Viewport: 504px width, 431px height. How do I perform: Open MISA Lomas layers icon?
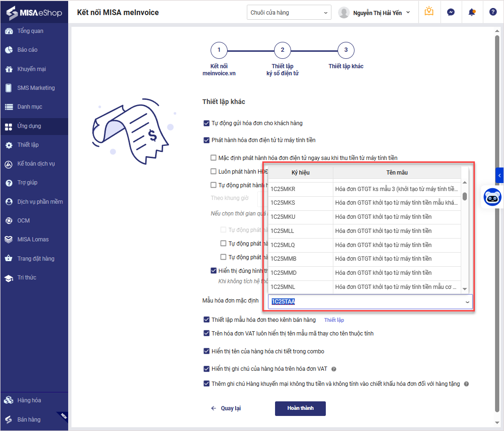point(9,239)
